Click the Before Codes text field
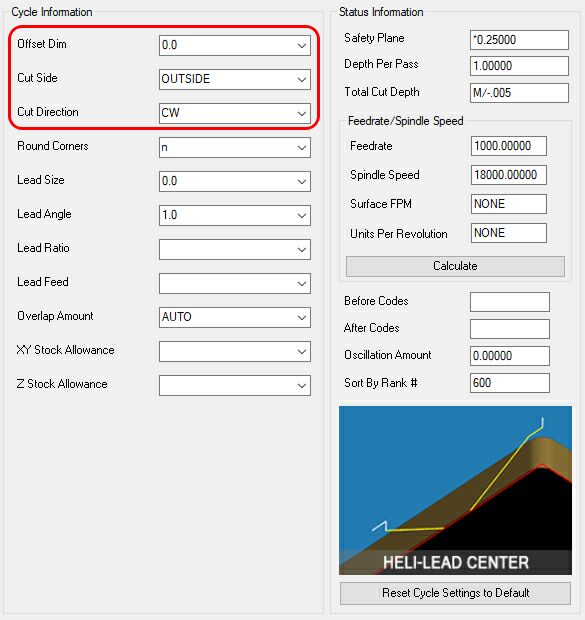This screenshot has width=585, height=620. point(510,302)
